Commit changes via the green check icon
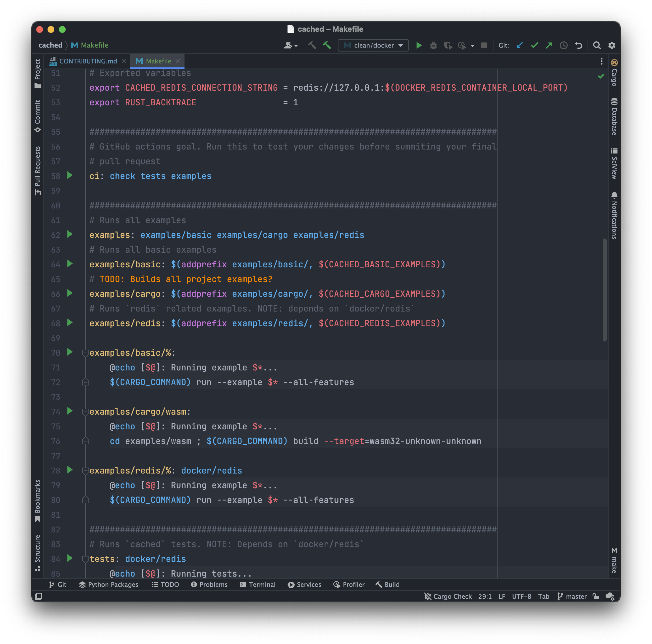 click(x=534, y=45)
